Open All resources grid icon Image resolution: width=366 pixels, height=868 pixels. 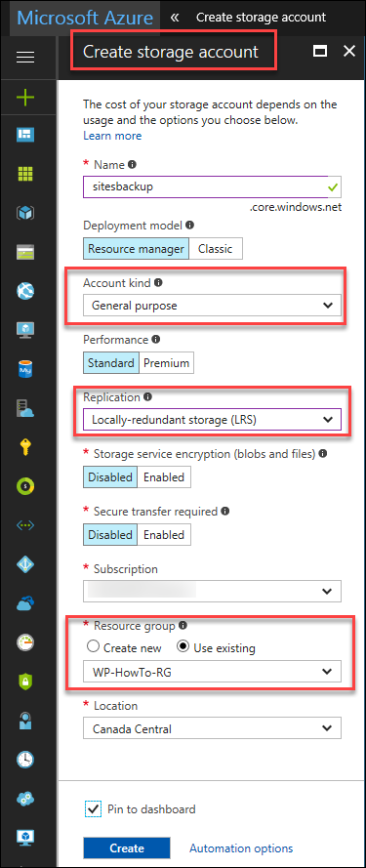[x=25, y=173]
